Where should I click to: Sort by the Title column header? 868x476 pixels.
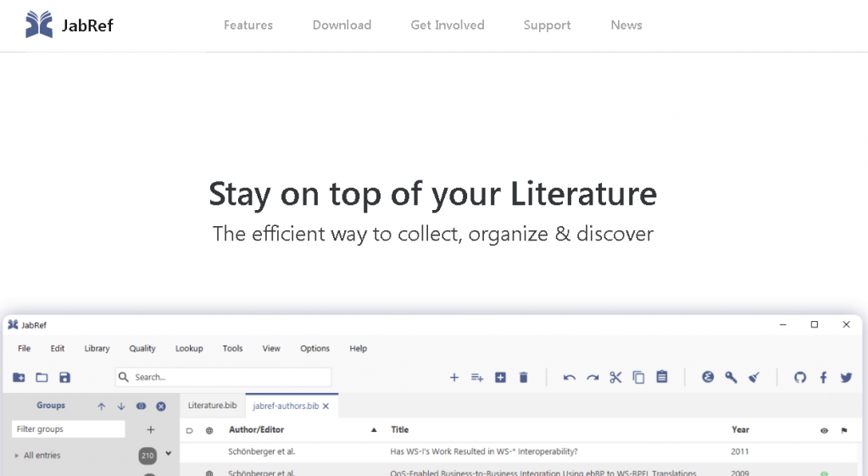tap(400, 429)
